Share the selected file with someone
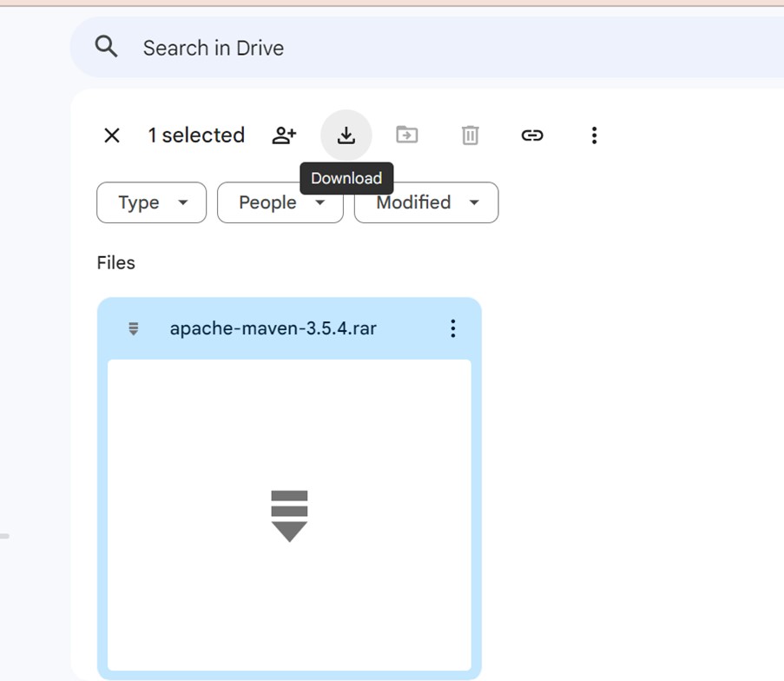Image resolution: width=784 pixels, height=681 pixels. pyautogui.click(x=283, y=135)
